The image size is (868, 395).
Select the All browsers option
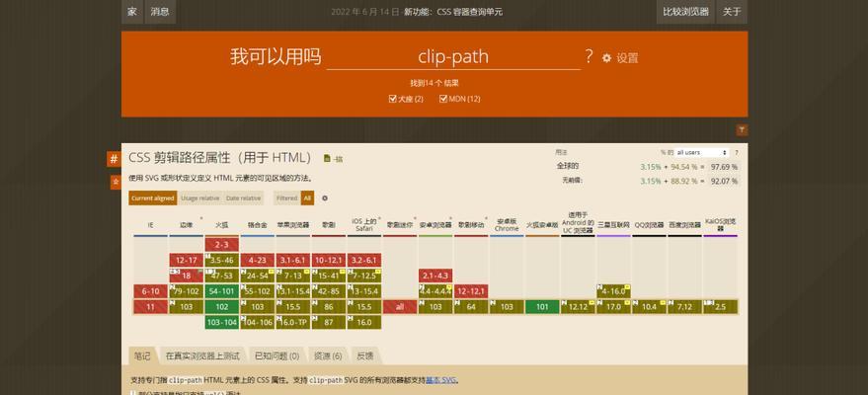point(307,198)
